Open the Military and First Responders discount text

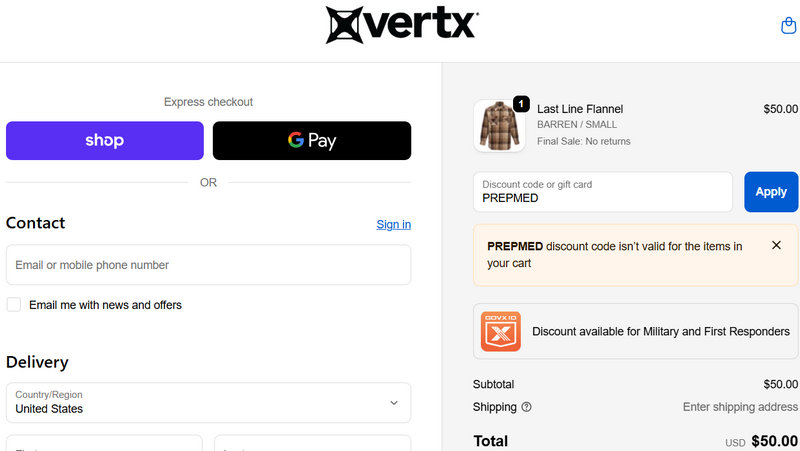click(x=660, y=331)
